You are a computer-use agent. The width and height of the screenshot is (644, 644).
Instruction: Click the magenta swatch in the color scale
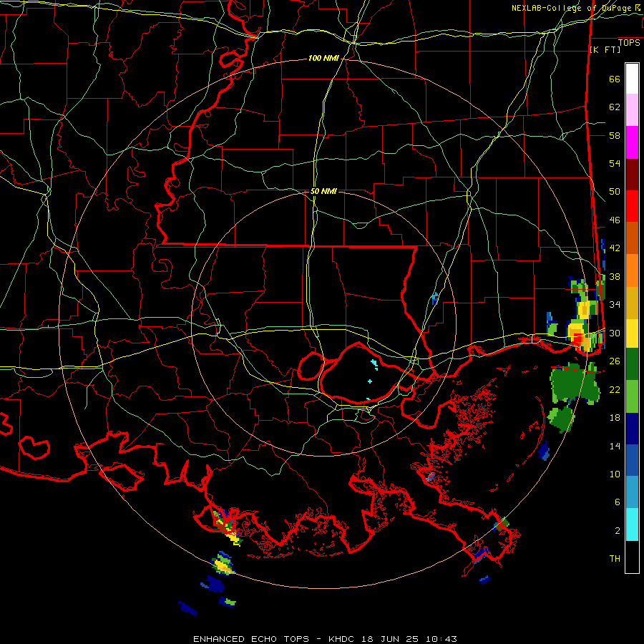(x=632, y=142)
